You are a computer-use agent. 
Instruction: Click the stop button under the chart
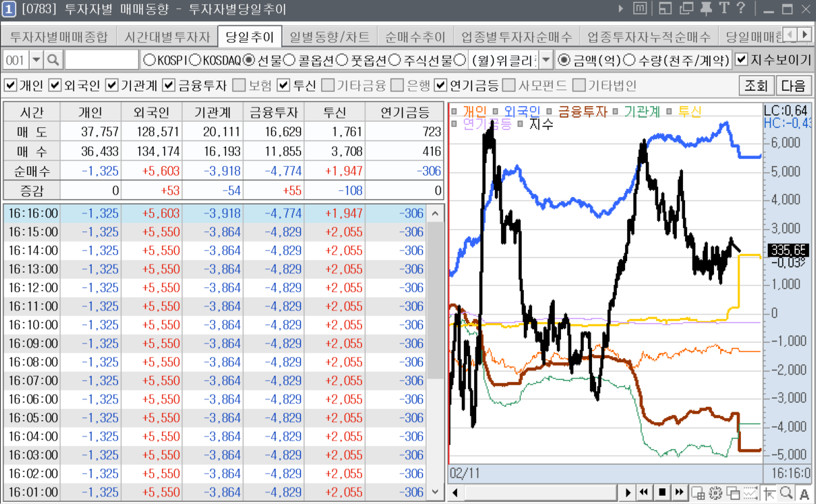coord(662,492)
